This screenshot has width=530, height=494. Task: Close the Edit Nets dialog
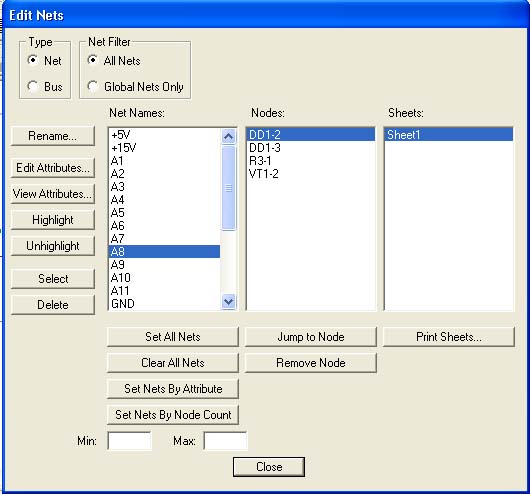[269, 467]
